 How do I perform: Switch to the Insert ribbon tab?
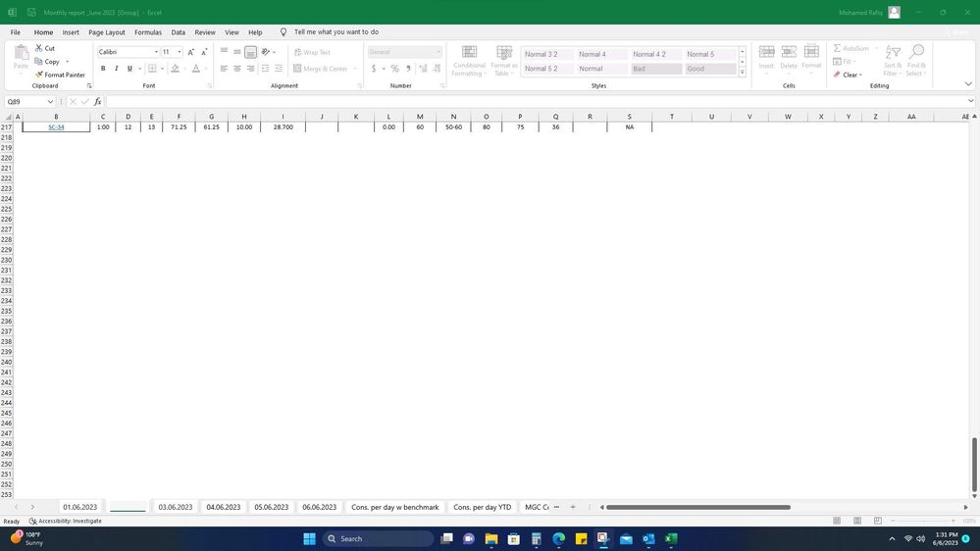tap(71, 31)
